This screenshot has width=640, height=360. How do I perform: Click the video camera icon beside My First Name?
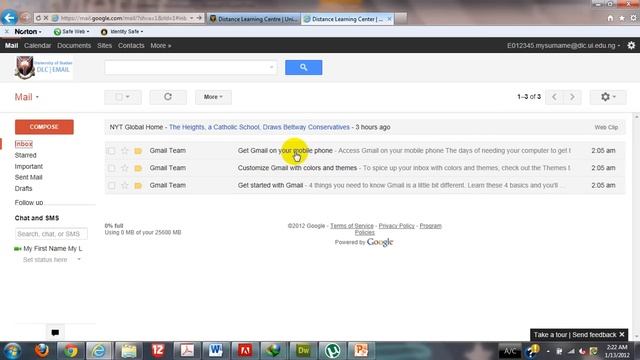coord(18,249)
